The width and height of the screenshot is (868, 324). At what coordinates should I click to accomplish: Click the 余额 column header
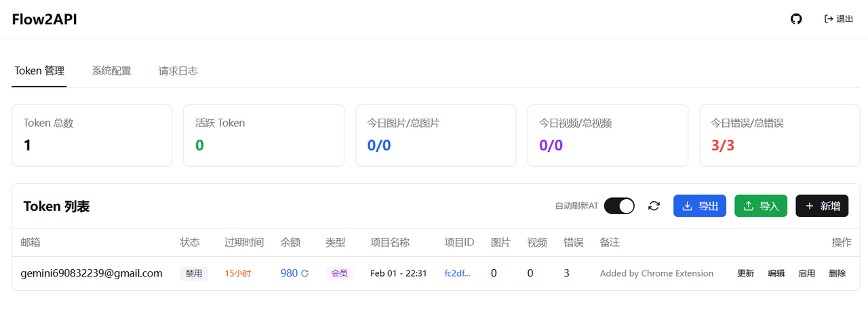290,242
